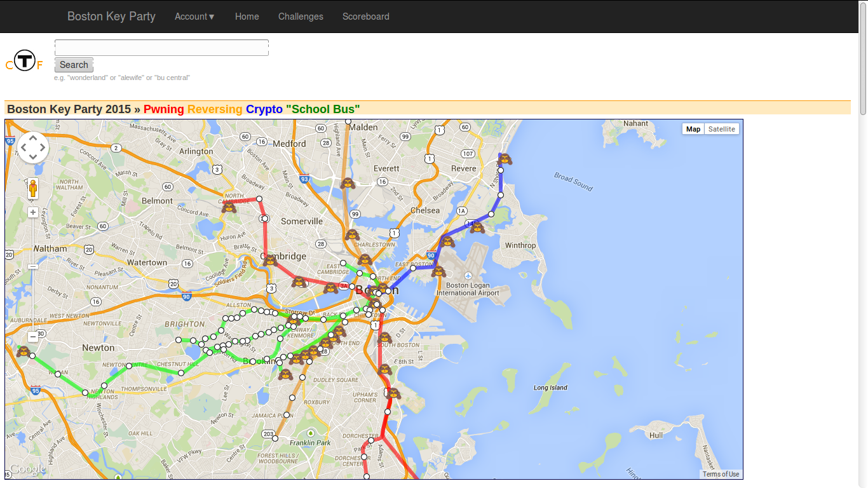The image size is (868, 488).
Task: Filter by the red Pwning category
Action: pyautogui.click(x=164, y=109)
